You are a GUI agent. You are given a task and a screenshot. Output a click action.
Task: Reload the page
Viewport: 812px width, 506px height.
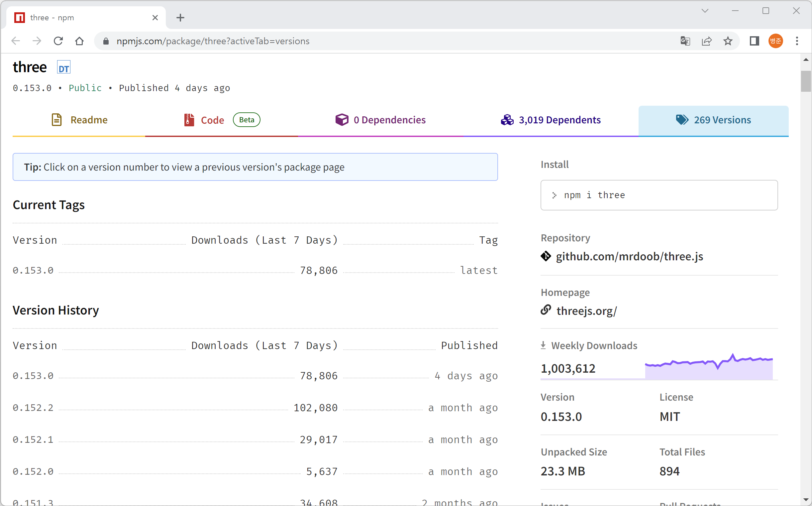[58, 41]
